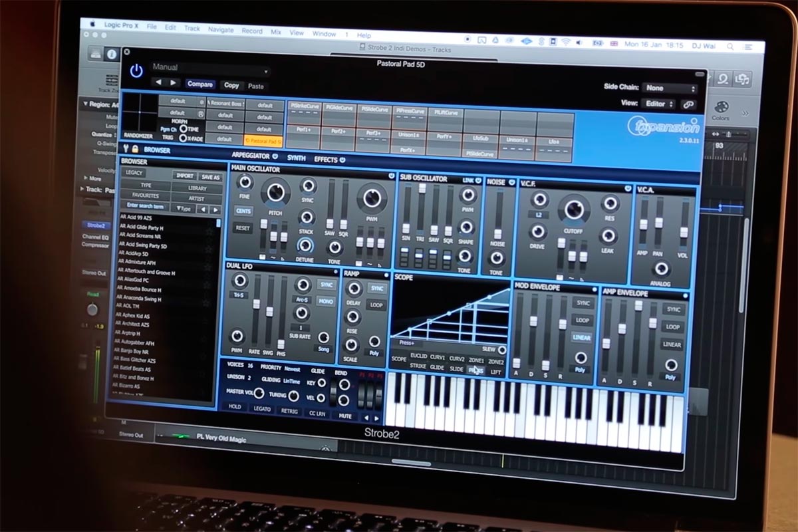Screen dimensions: 798x532
Task: Toggle the Strobe2 plugin power button
Action: coord(136,71)
